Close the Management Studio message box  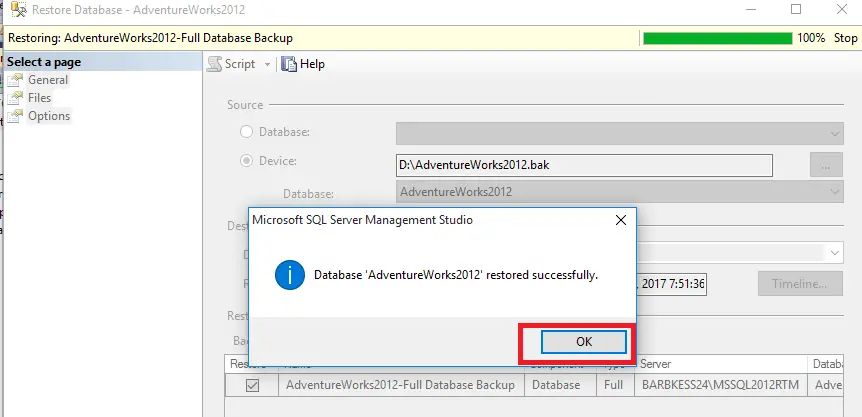point(620,220)
